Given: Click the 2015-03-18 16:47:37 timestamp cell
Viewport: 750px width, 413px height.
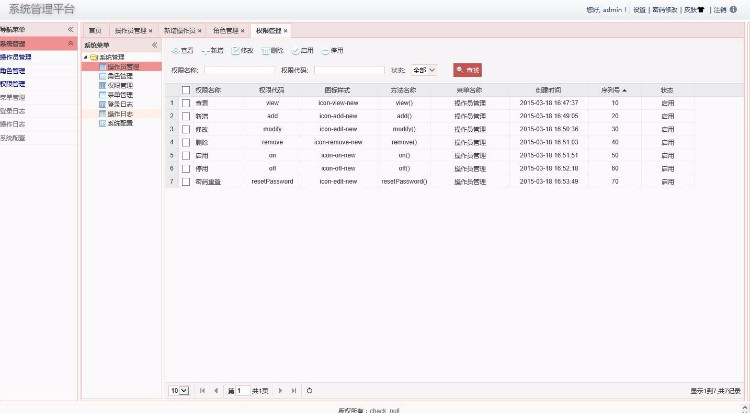Looking at the screenshot, I should coord(549,103).
